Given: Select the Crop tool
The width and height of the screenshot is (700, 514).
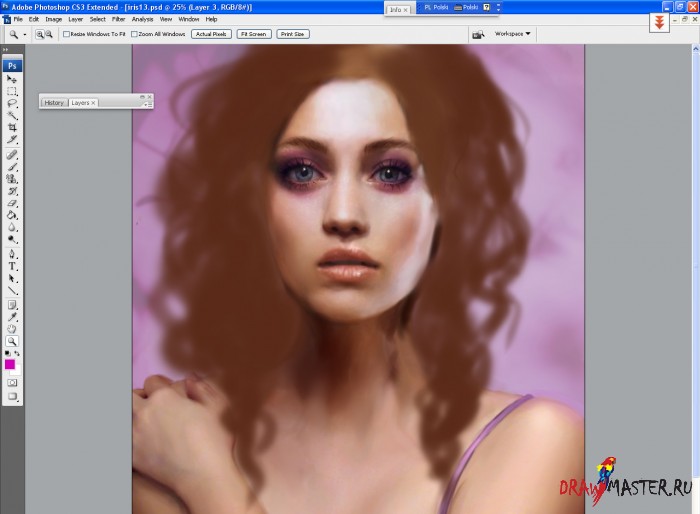Looking at the screenshot, I should pos(12,128).
